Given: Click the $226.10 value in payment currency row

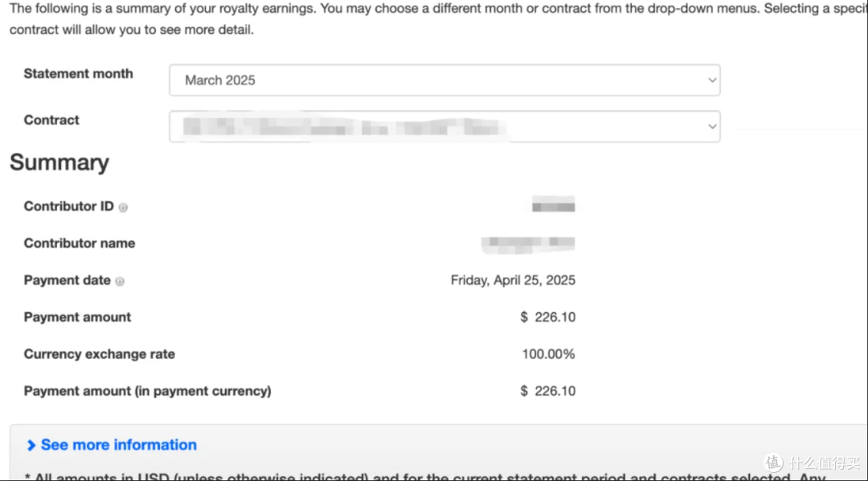Looking at the screenshot, I should (x=548, y=391).
